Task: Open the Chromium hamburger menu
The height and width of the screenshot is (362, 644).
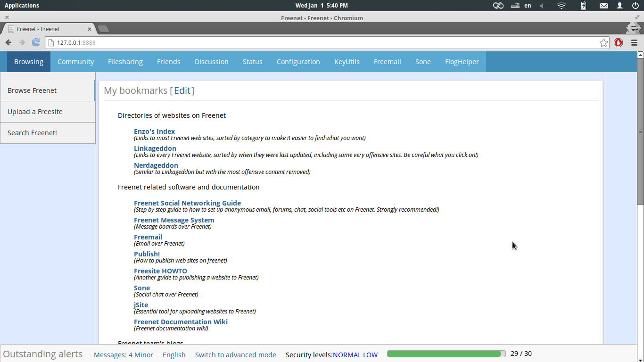Action: (x=634, y=42)
